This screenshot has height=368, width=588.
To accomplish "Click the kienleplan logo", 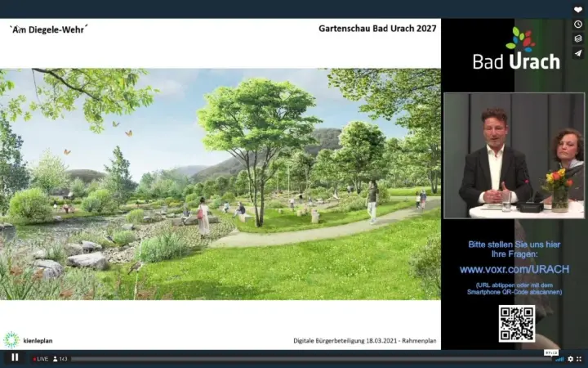I will pos(29,339).
